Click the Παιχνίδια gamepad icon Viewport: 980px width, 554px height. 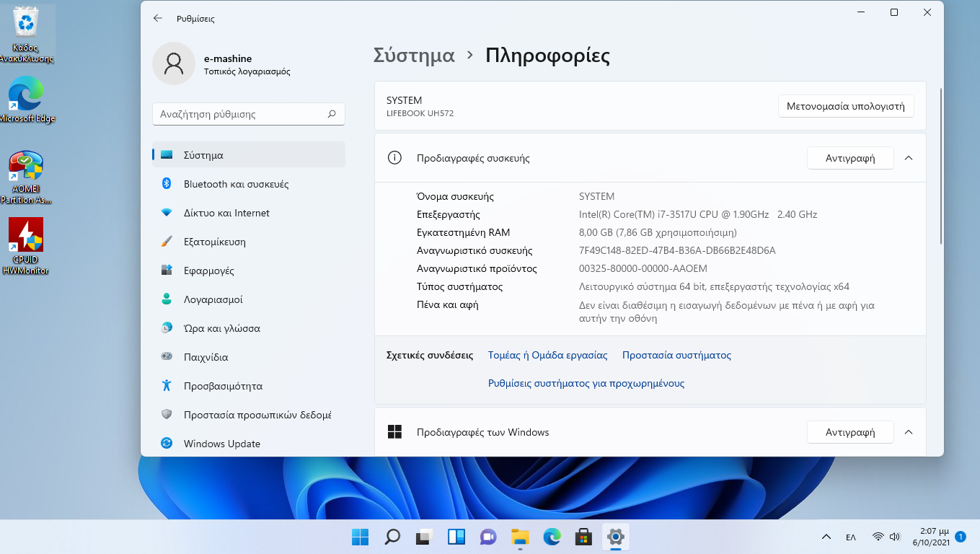(x=167, y=357)
